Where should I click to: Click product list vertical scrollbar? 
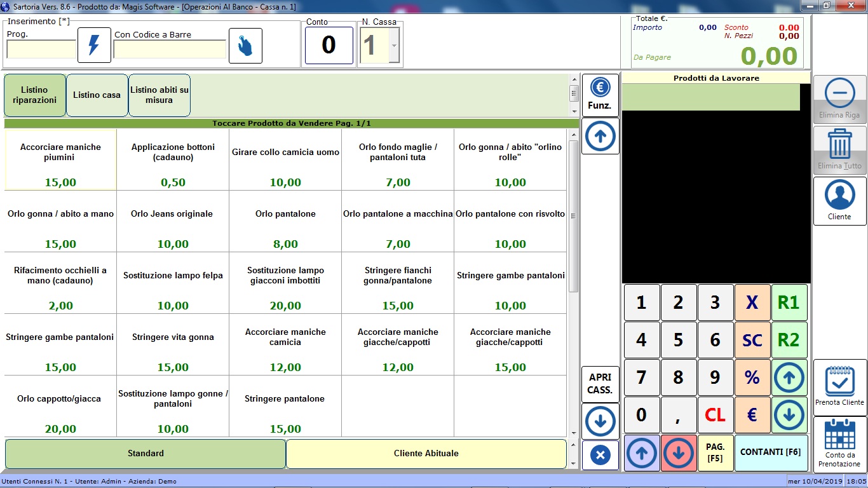click(573, 216)
